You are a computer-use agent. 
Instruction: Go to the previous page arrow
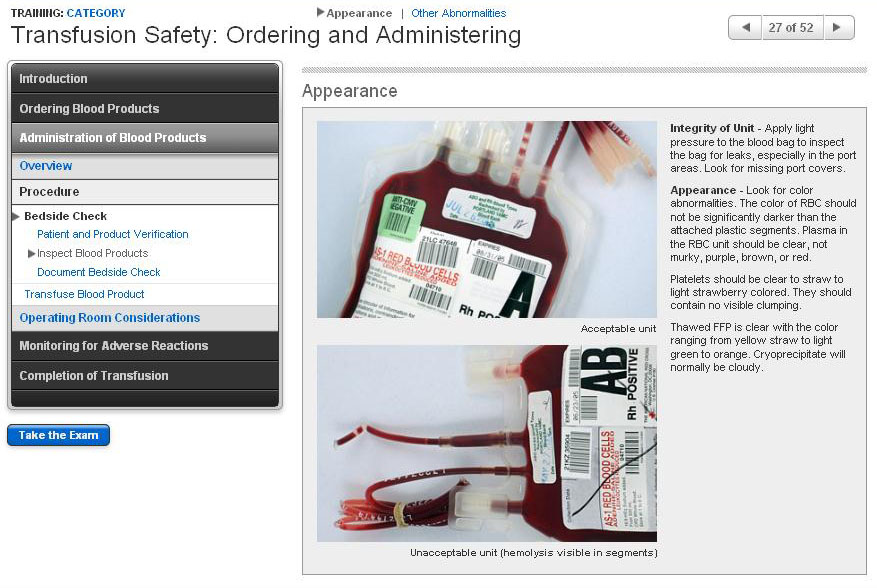point(746,27)
